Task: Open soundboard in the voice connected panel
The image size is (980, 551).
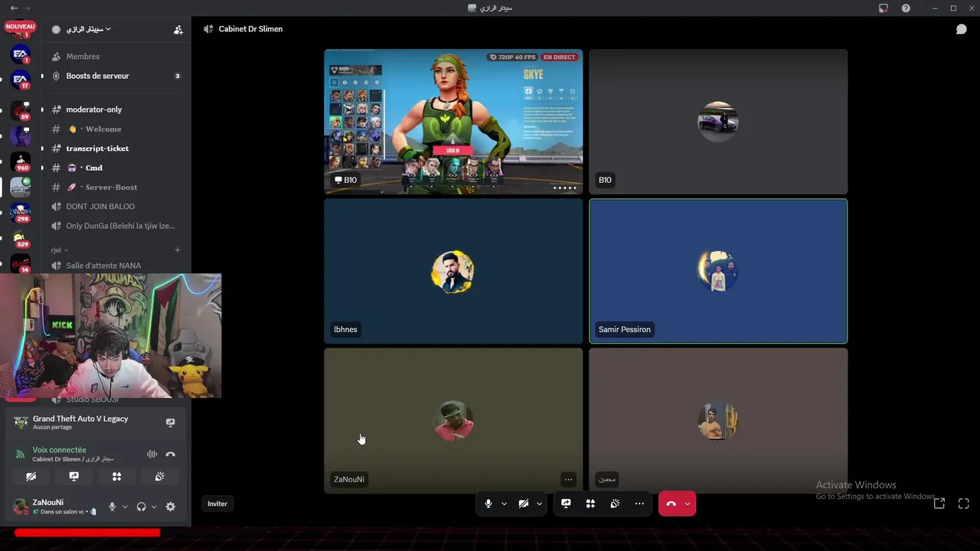Action: coord(159,476)
